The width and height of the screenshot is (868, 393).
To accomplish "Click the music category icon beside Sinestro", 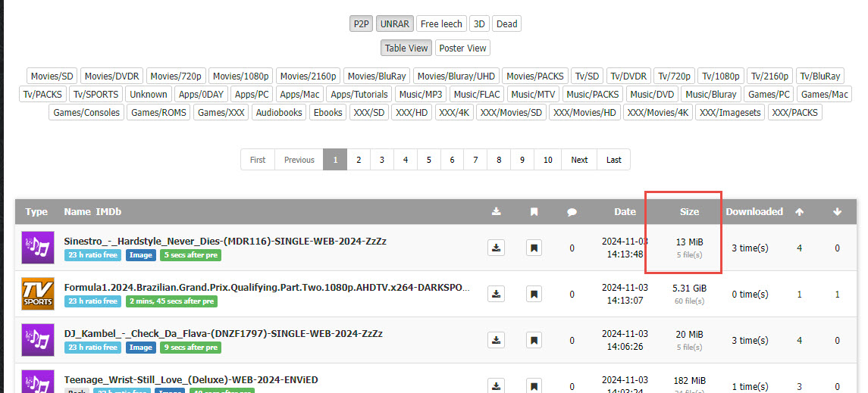I will tap(37, 248).
